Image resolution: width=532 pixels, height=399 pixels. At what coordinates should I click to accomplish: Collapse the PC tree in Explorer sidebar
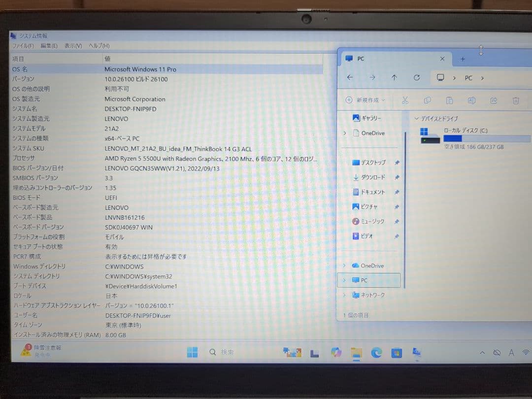pyautogui.click(x=345, y=280)
